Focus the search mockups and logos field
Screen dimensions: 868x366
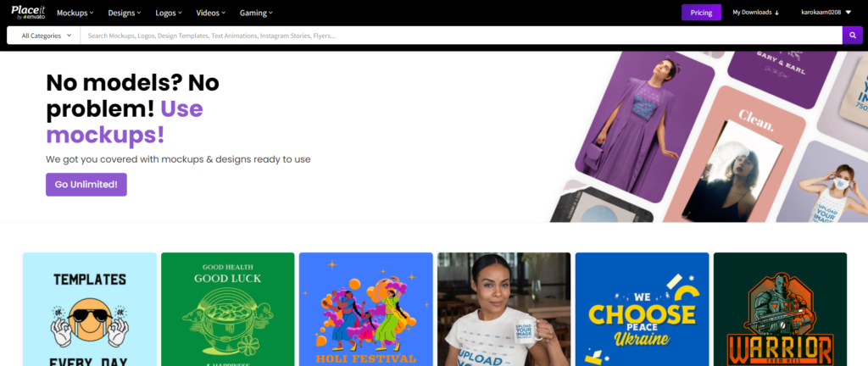(461, 36)
